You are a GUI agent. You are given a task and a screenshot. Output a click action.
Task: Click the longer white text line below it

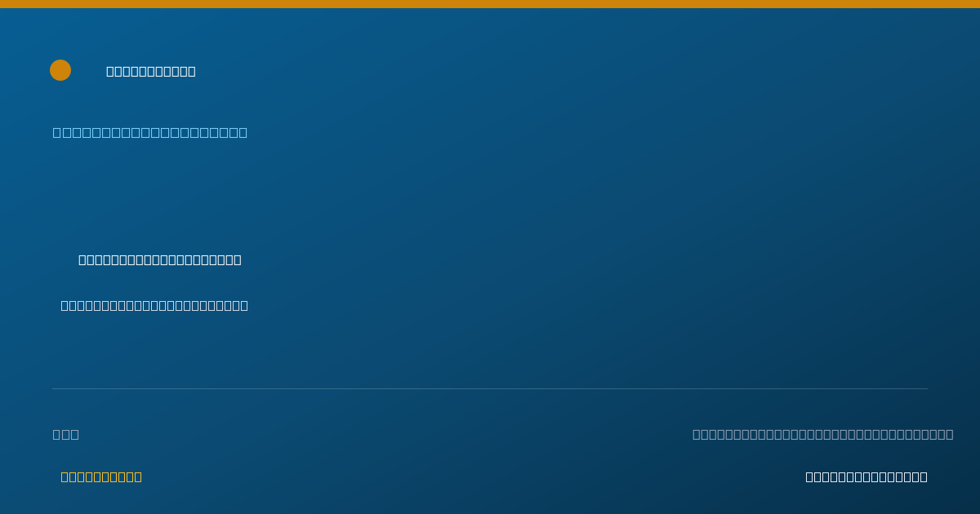(x=154, y=305)
